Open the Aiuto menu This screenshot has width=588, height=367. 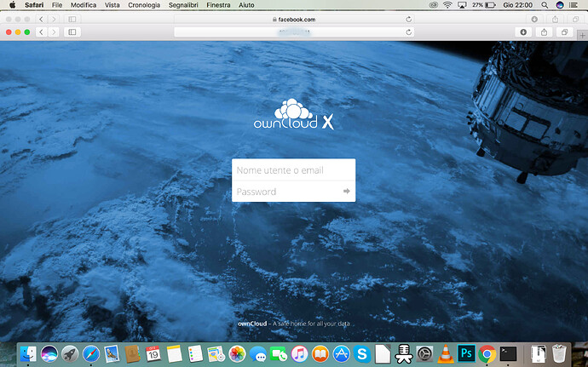246,5
